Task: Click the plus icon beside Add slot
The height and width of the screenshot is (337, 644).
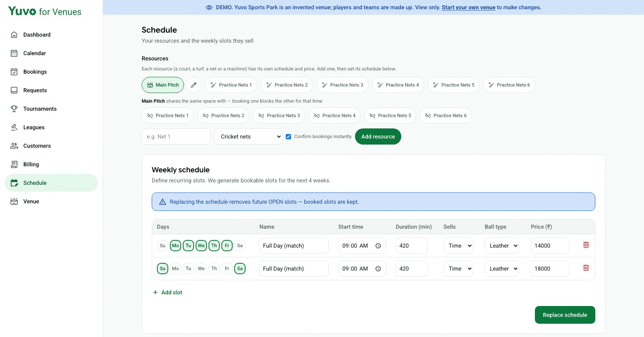Action: point(155,292)
